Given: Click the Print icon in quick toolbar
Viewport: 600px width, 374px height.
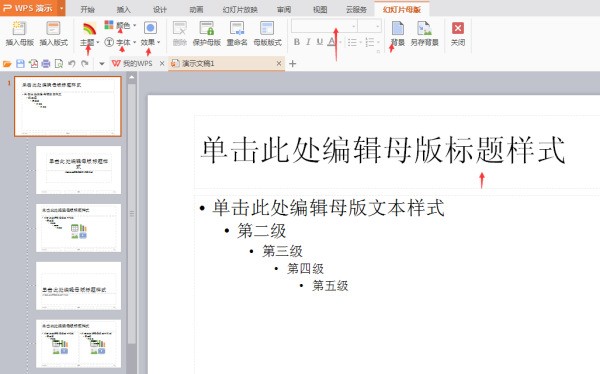Looking at the screenshot, I should (x=46, y=64).
